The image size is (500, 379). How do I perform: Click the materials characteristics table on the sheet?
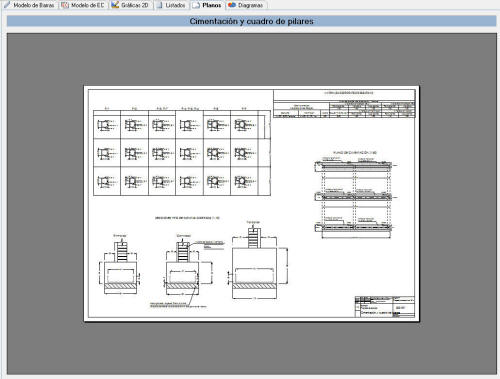point(344,104)
